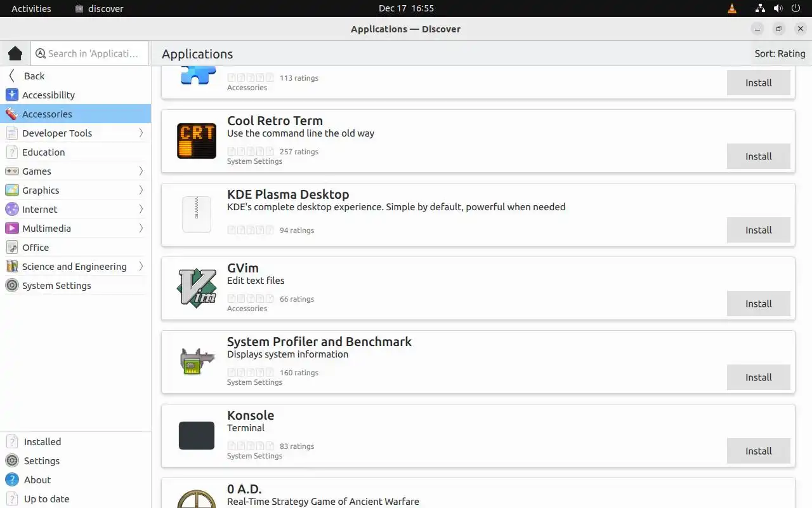Click the System Settings gear icon
812x508 pixels.
click(x=11, y=285)
